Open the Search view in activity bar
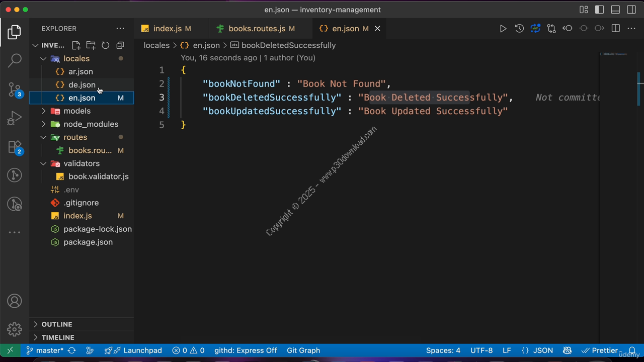Image resolution: width=644 pixels, height=362 pixels. [x=15, y=60]
